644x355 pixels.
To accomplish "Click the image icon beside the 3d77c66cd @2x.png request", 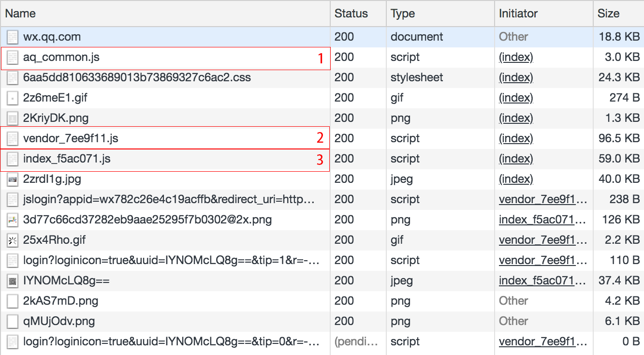I will [13, 220].
